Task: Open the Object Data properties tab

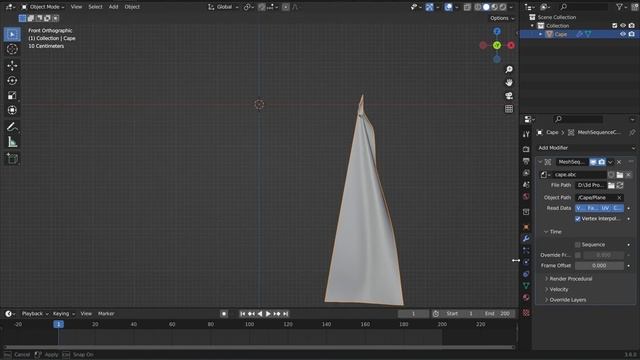Action: click(526, 286)
